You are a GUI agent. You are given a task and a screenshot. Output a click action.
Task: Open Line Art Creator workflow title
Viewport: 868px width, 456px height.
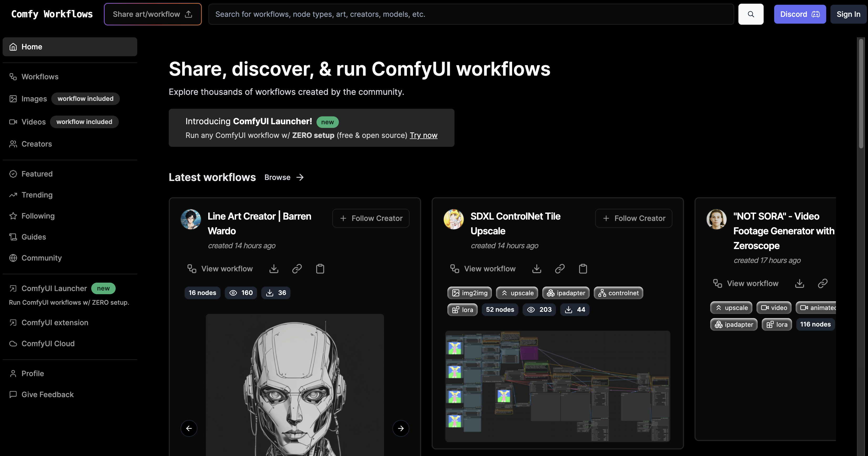point(259,224)
